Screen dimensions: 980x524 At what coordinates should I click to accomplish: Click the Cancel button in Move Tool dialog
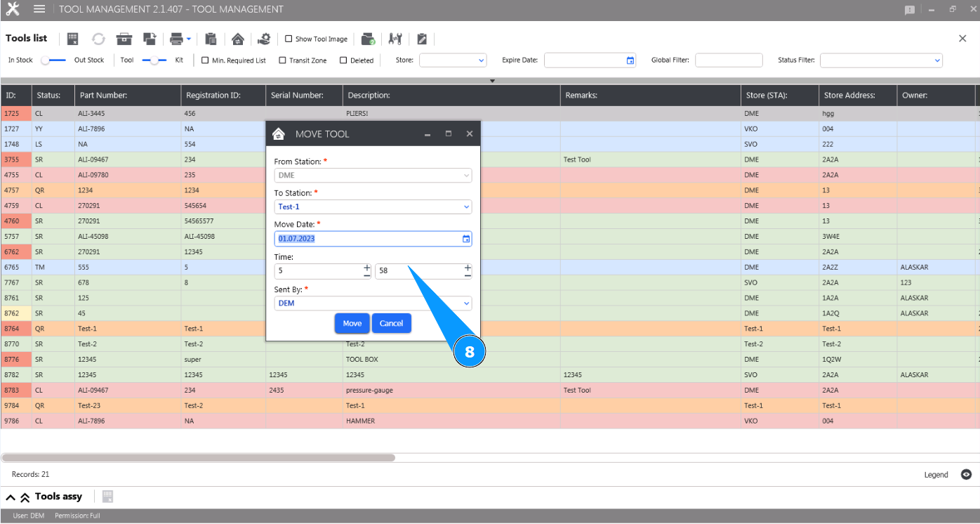[x=391, y=323]
